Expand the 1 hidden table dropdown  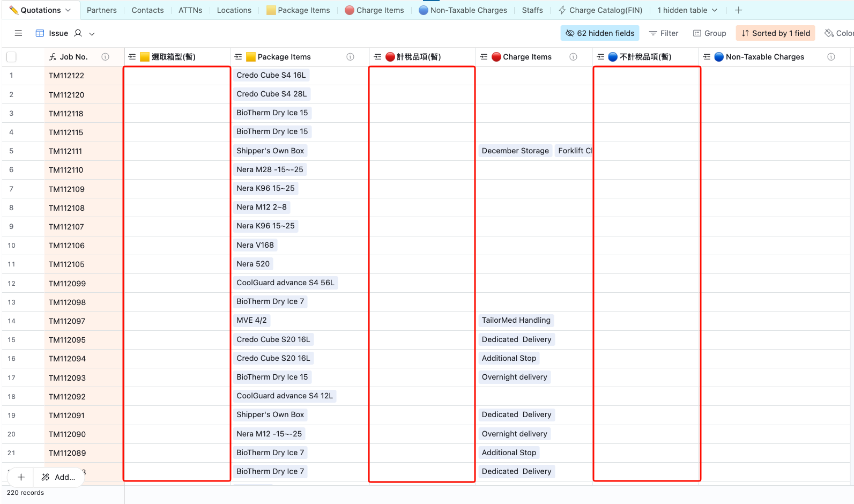[687, 10]
